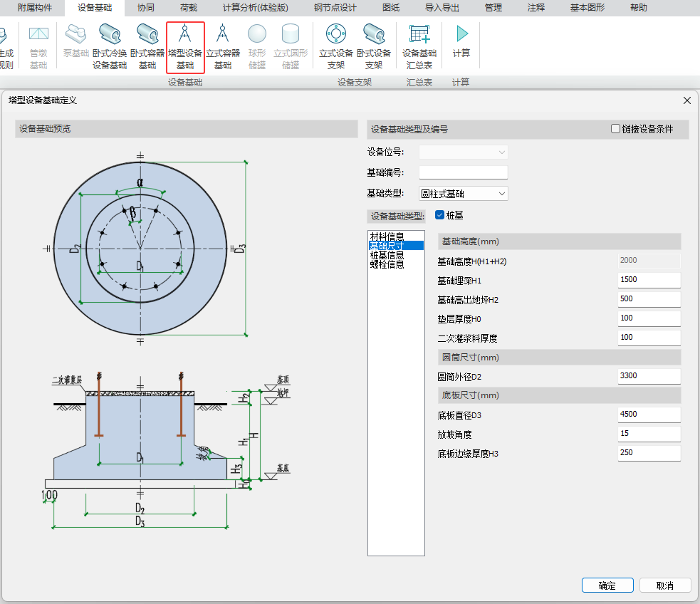Expand the 设备位号 dropdown
This screenshot has height=604, width=700.
[x=464, y=152]
